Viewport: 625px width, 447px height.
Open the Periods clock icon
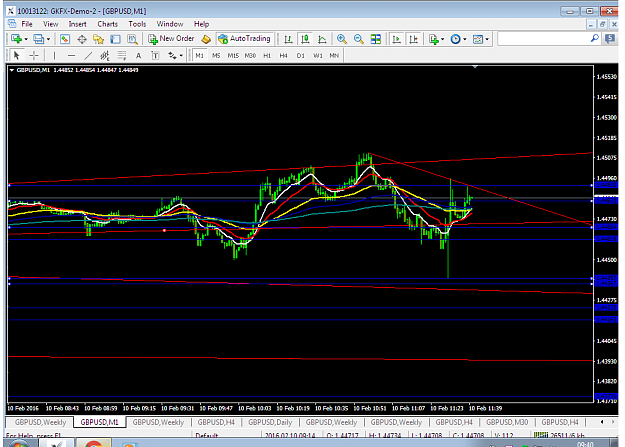pos(455,39)
